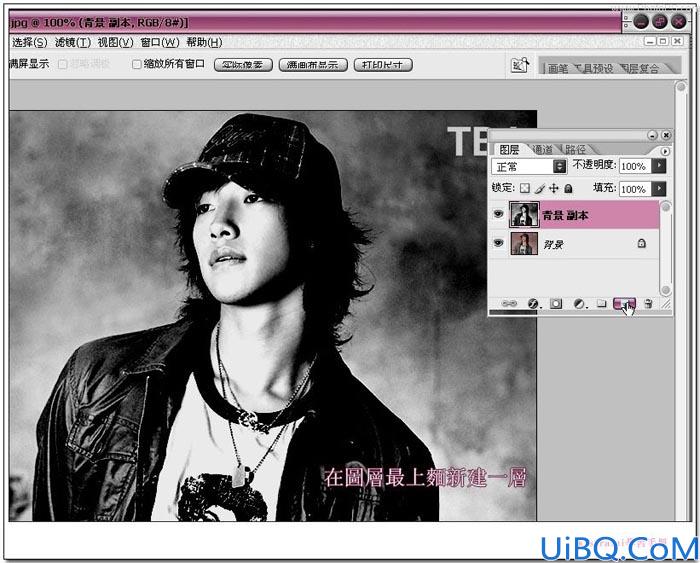Open the 画笔 palette well tab
The width and height of the screenshot is (700, 563).
(x=558, y=68)
